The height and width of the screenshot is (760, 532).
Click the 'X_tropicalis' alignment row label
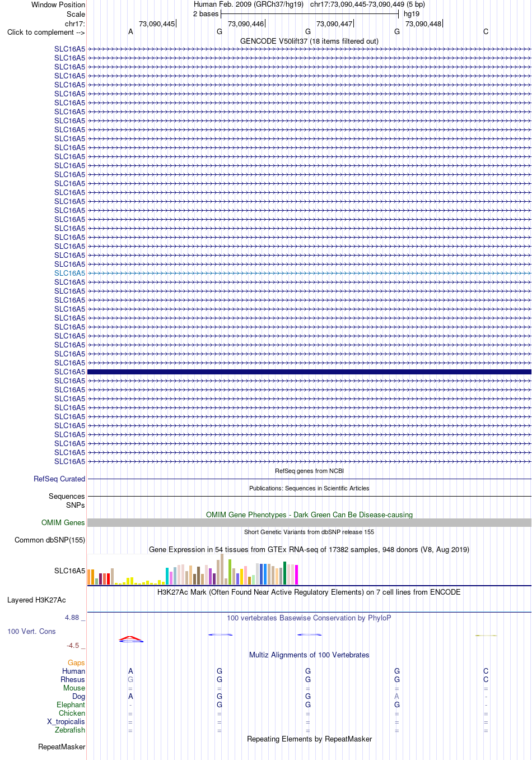(x=66, y=721)
